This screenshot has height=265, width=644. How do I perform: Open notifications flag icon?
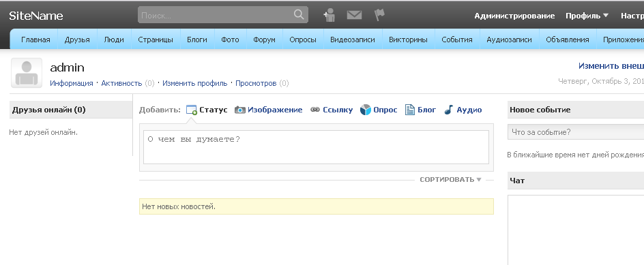[379, 15]
